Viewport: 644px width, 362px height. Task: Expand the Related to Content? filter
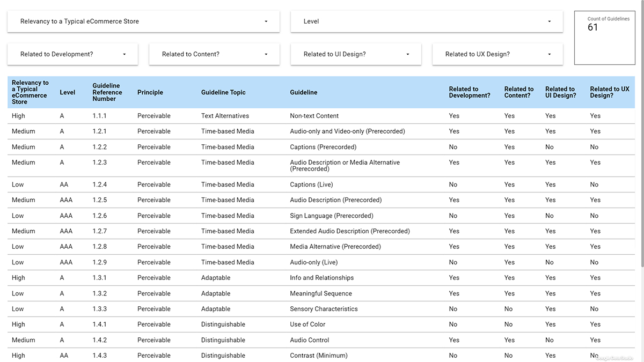[x=214, y=54]
